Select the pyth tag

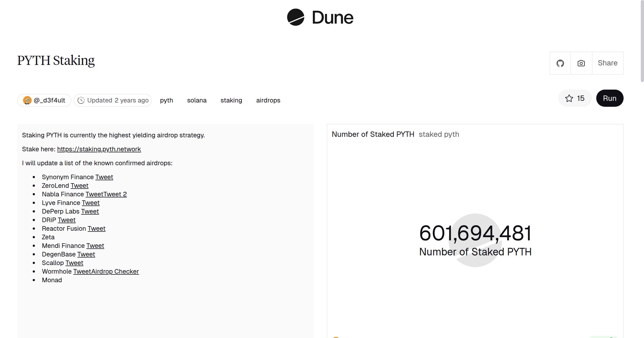pyautogui.click(x=166, y=100)
